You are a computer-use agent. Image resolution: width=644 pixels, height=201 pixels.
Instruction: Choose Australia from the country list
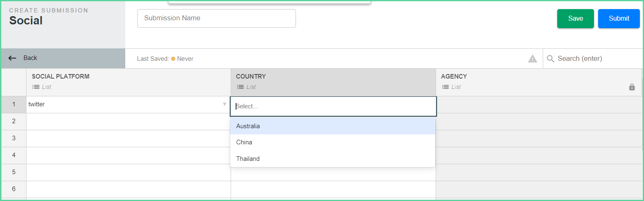tap(333, 126)
